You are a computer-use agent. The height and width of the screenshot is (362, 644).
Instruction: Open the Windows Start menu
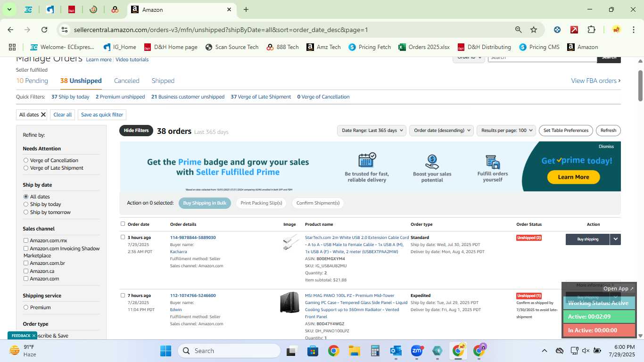(x=165, y=351)
